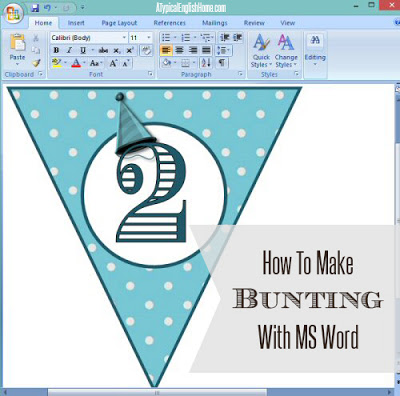This screenshot has width=400, height=396.
Task: Expand the font size 11 dropdown
Action: 141,38
